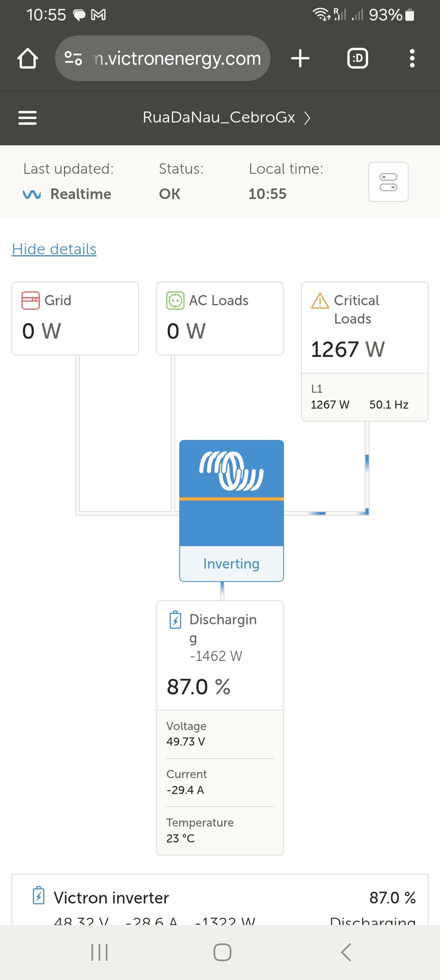The width and height of the screenshot is (440, 980).
Task: Open a new browser tab
Action: (x=300, y=58)
